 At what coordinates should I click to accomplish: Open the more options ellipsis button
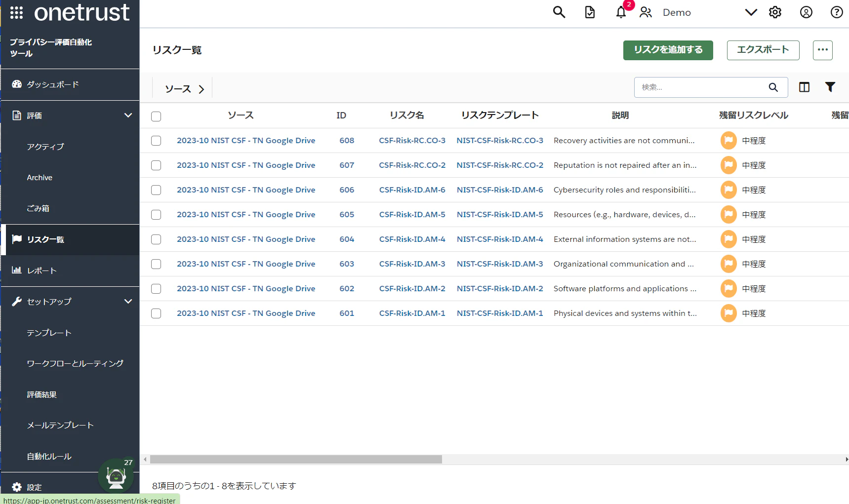point(823,50)
